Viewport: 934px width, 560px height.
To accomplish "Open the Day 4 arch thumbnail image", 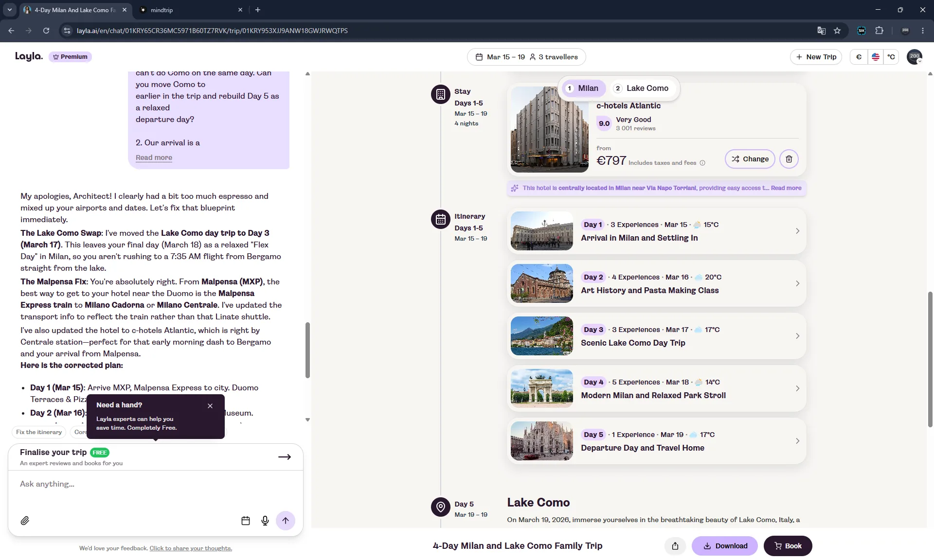I will pos(542,388).
